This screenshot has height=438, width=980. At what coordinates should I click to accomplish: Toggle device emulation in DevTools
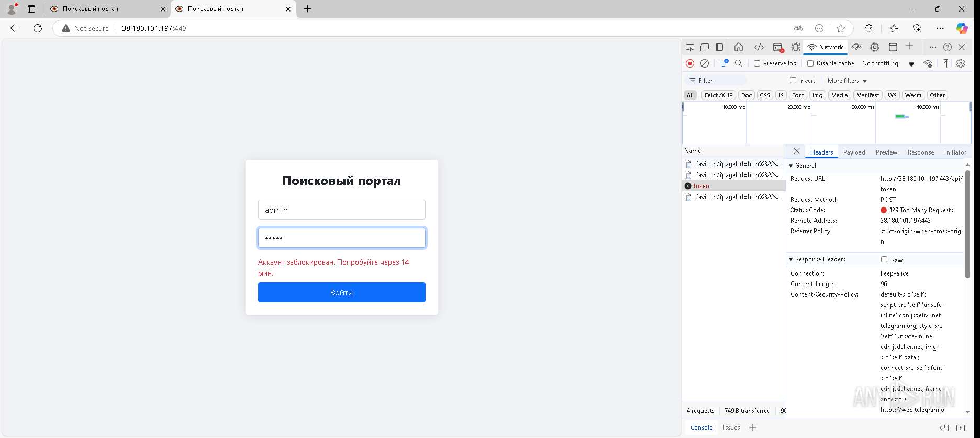click(705, 47)
